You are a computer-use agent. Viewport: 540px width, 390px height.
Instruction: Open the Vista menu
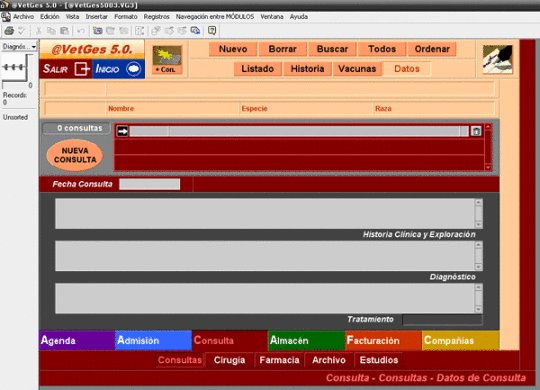[x=72, y=17]
